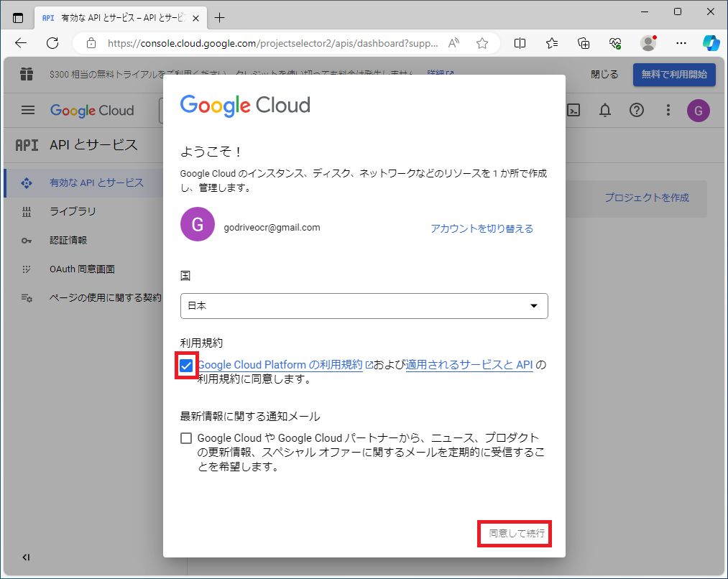Click the gift icon in trial banner
Viewport: 728px width, 579px height.
(27, 74)
